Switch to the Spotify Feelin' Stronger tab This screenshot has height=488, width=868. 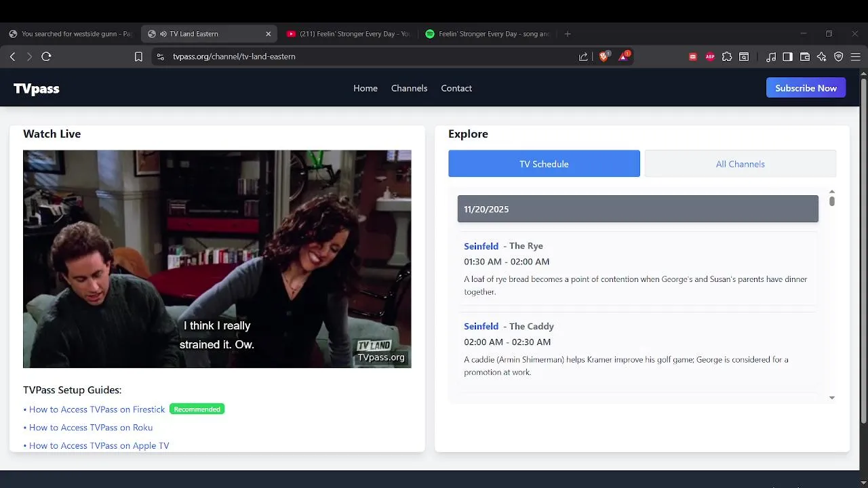pyautogui.click(x=487, y=34)
